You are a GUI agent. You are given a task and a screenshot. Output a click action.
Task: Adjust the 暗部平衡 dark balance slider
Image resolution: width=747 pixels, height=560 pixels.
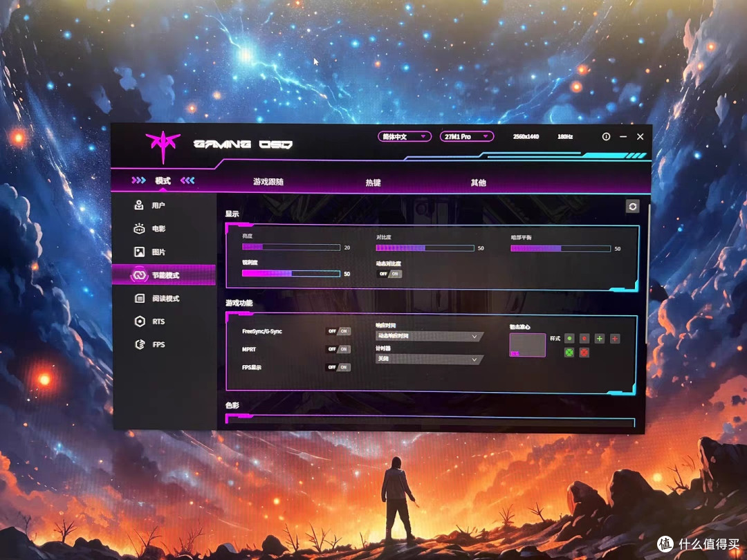[x=561, y=249]
